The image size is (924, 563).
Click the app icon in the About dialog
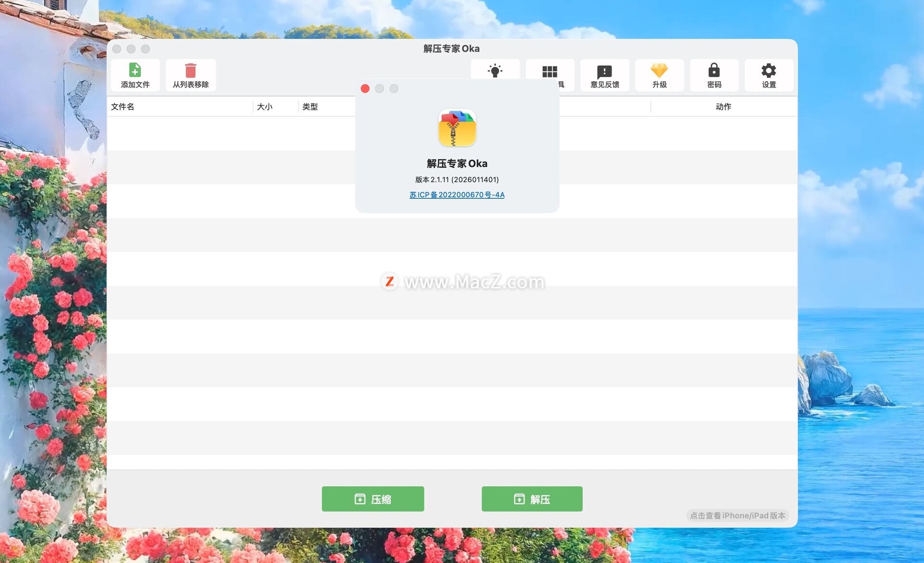click(x=457, y=128)
